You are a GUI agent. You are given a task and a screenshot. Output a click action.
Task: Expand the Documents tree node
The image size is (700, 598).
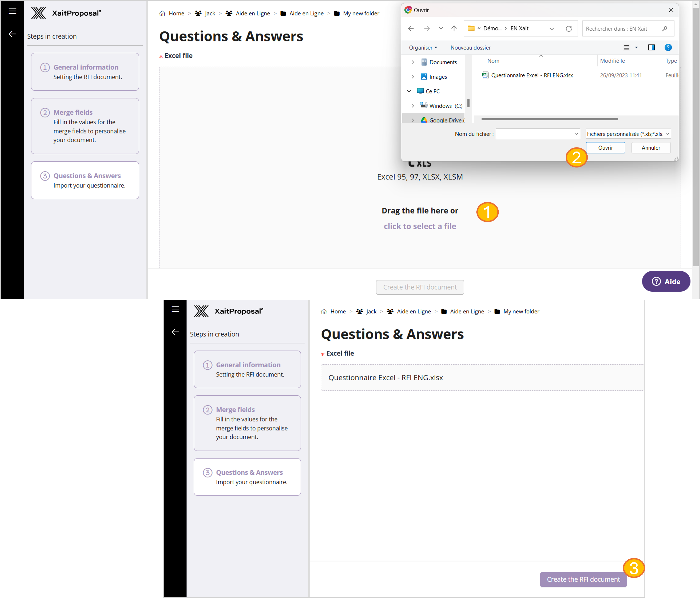point(412,62)
